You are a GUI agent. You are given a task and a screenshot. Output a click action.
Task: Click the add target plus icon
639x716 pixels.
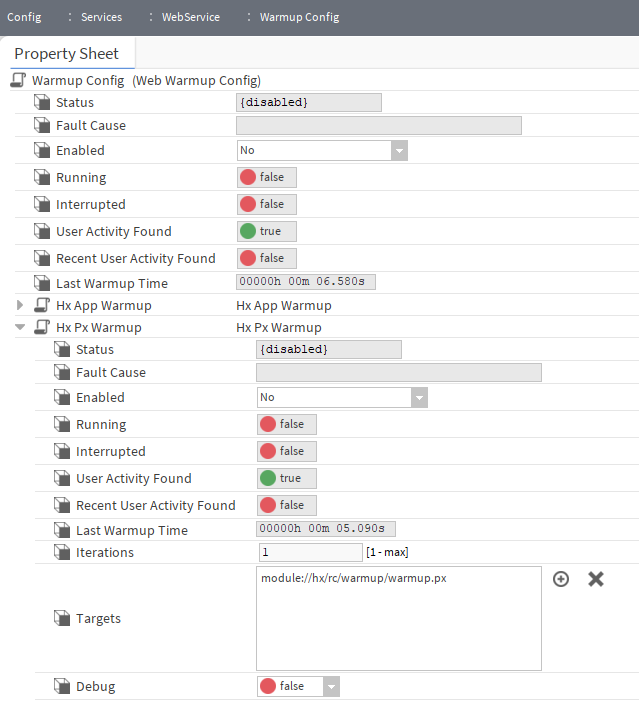(x=561, y=579)
